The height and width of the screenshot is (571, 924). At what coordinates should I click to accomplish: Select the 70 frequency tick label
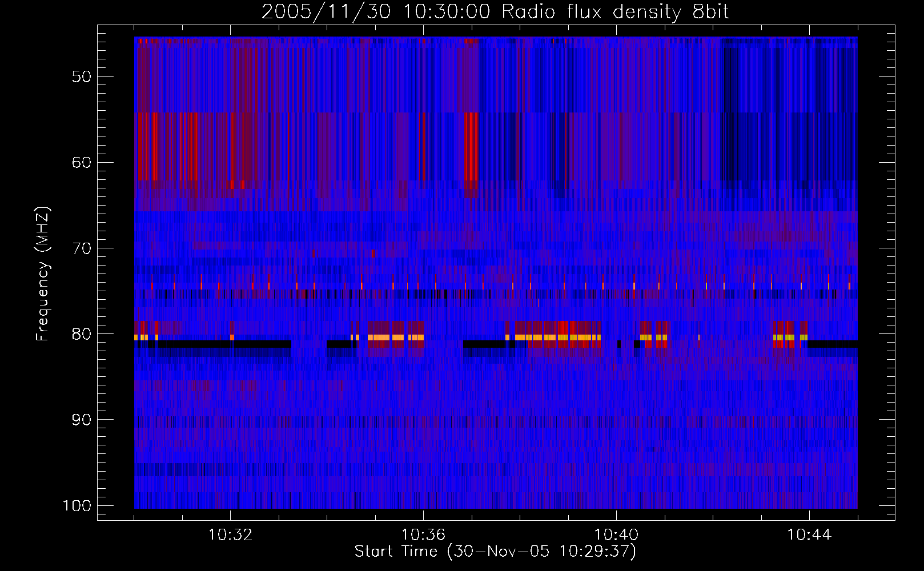[82, 248]
